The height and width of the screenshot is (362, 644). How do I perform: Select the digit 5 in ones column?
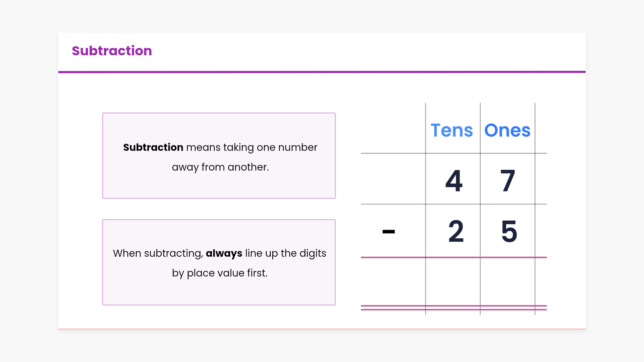[x=509, y=231]
